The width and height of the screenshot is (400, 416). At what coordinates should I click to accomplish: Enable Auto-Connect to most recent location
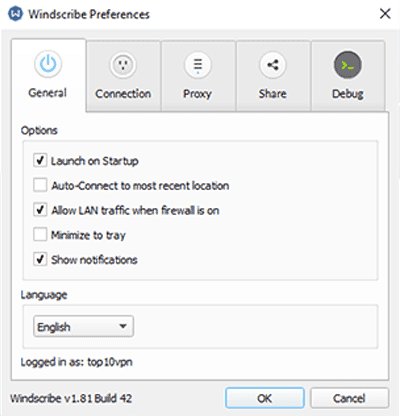40,185
